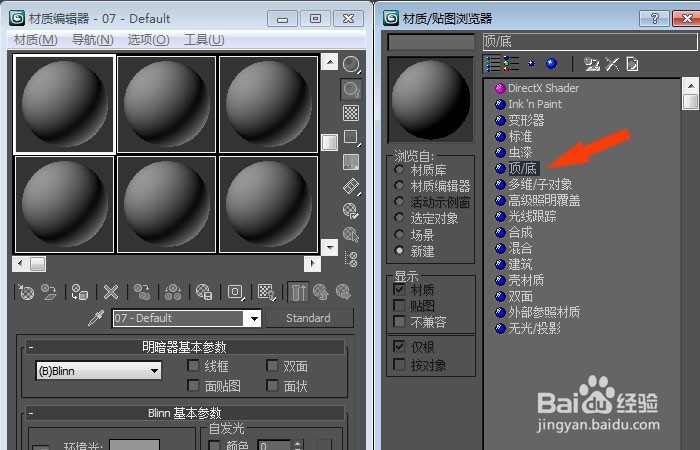700x450 pixels.
Task: Toggle the checkered Background icon
Action: click(351, 113)
